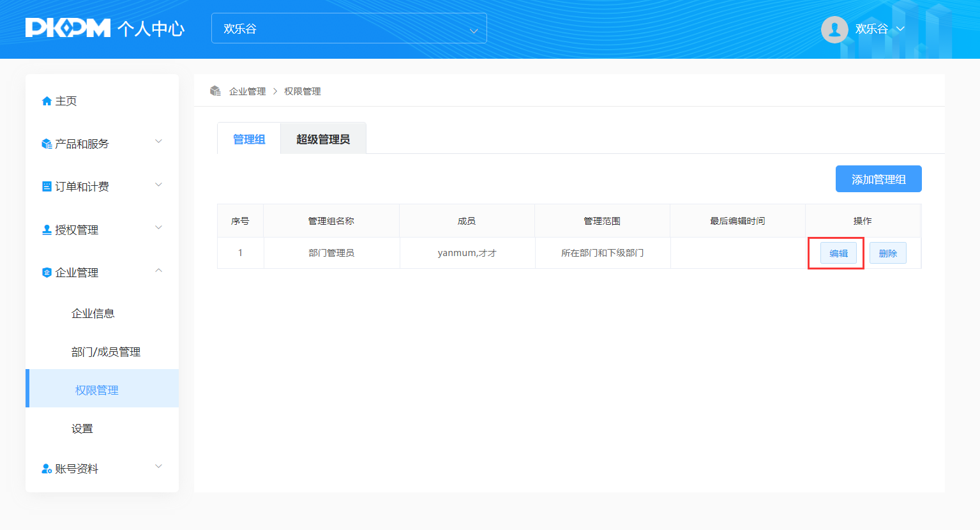Click the 订单和计费 list icon
980x530 pixels.
coord(47,186)
